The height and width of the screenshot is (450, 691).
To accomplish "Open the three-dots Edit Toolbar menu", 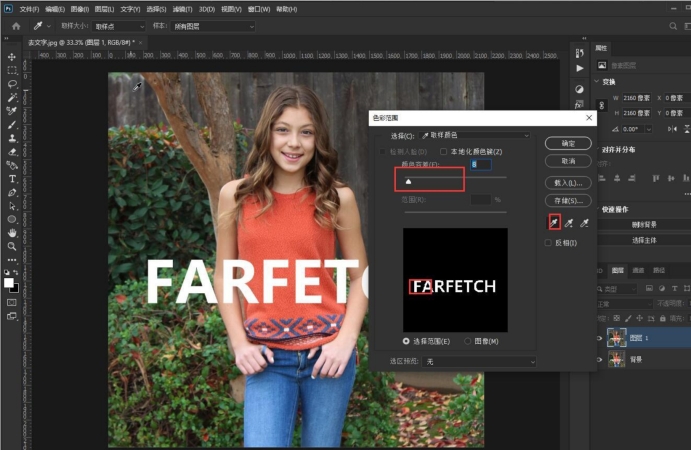I will (x=12, y=260).
